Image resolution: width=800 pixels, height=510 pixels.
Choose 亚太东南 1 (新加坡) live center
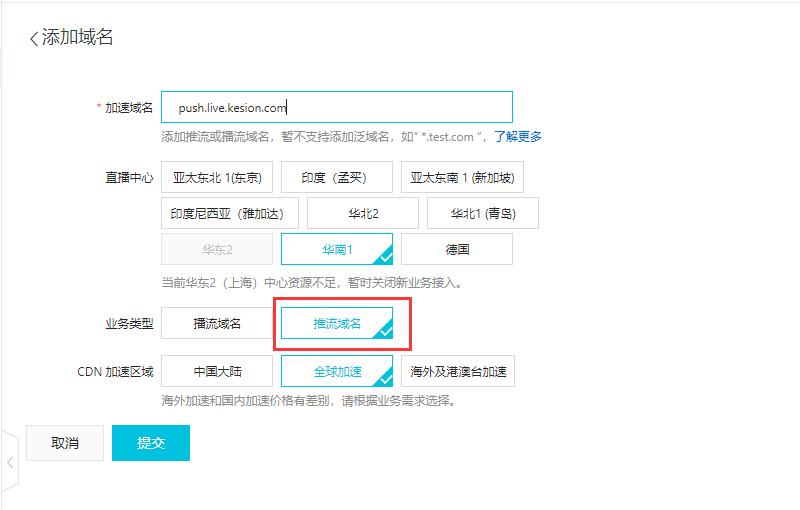[462, 178]
